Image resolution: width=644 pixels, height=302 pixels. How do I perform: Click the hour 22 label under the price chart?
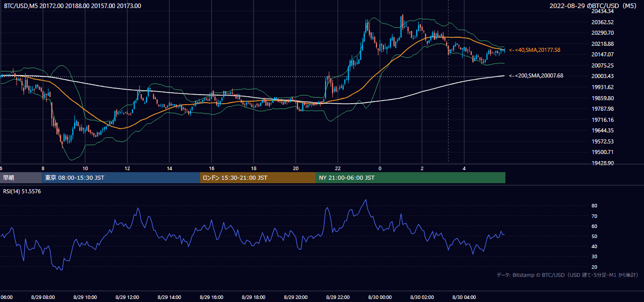tap(338, 168)
